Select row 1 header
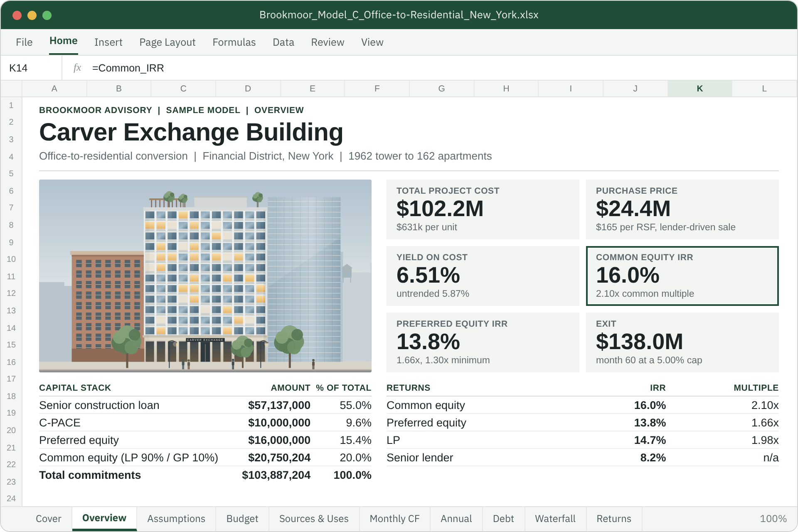The width and height of the screenshot is (798, 532). (x=11, y=105)
